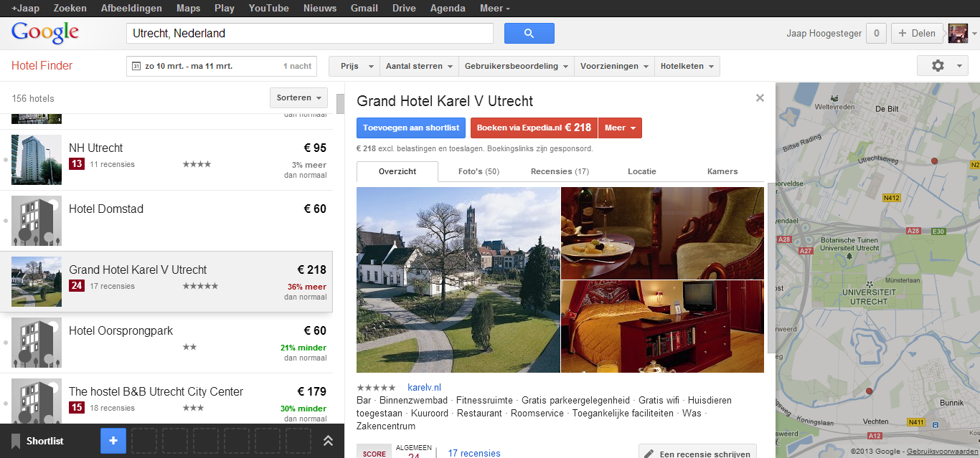
Task: Select NH Utrecht hotel thumbnail
Action: [x=37, y=160]
